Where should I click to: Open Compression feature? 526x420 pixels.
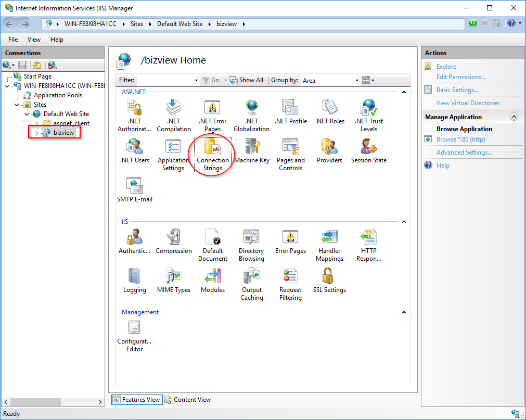(x=173, y=241)
